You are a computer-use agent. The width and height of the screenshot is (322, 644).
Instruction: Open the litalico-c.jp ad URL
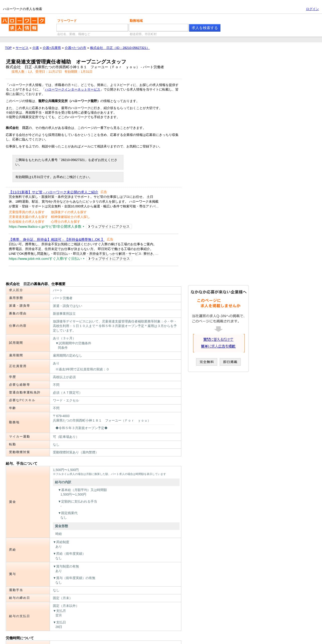pos(45,227)
